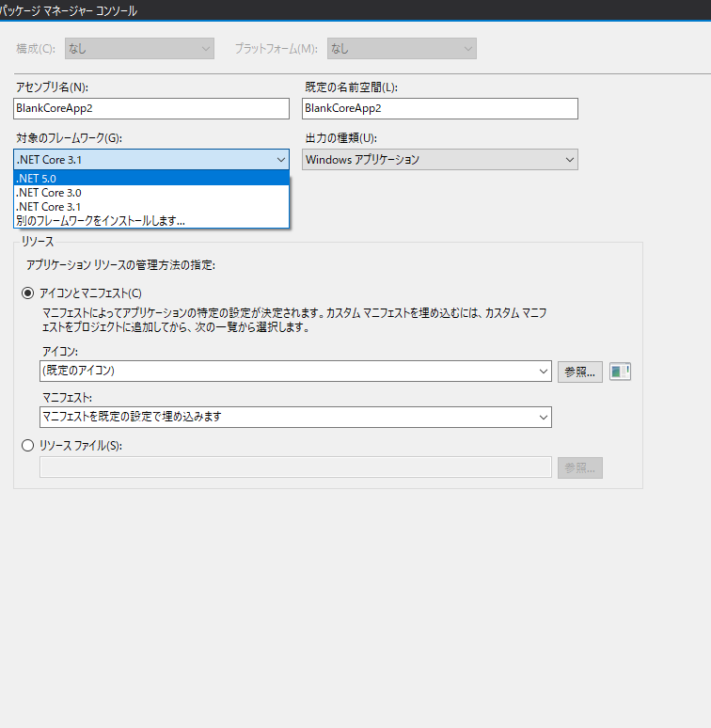
Task: Click the 既定の名前空間(L): label
Action: pos(352,87)
